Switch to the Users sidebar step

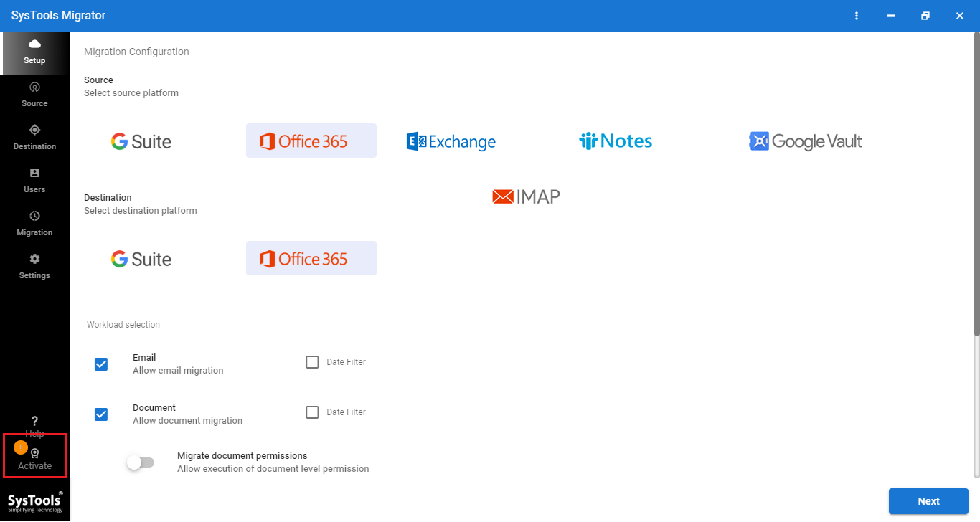point(34,181)
